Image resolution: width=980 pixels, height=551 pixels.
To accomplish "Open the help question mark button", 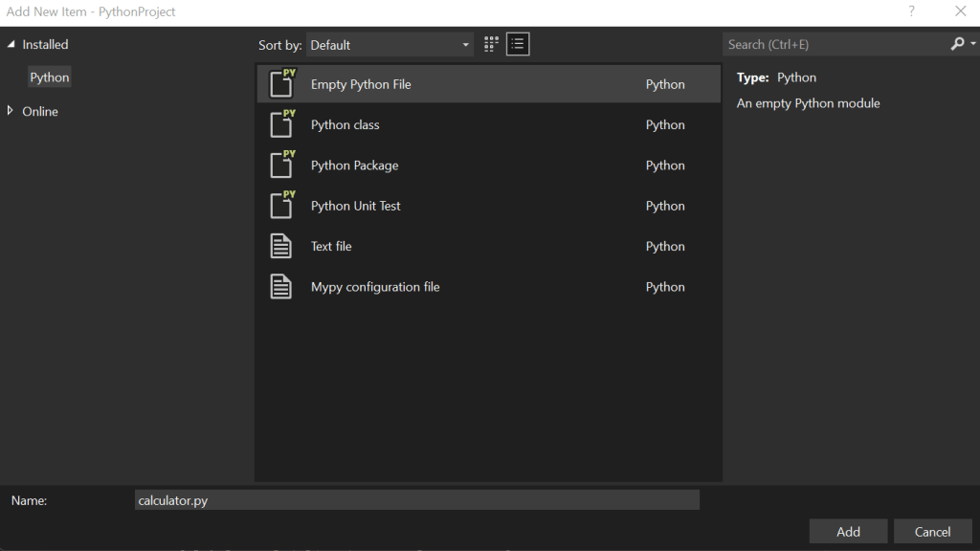I will coord(912,11).
